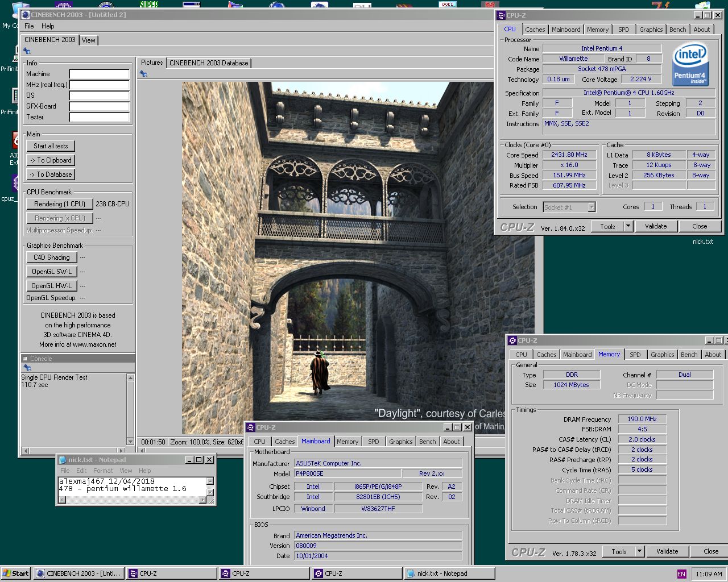This screenshot has width=728, height=582.
Task: Click the P4P800SE model value
Action: (x=348, y=473)
